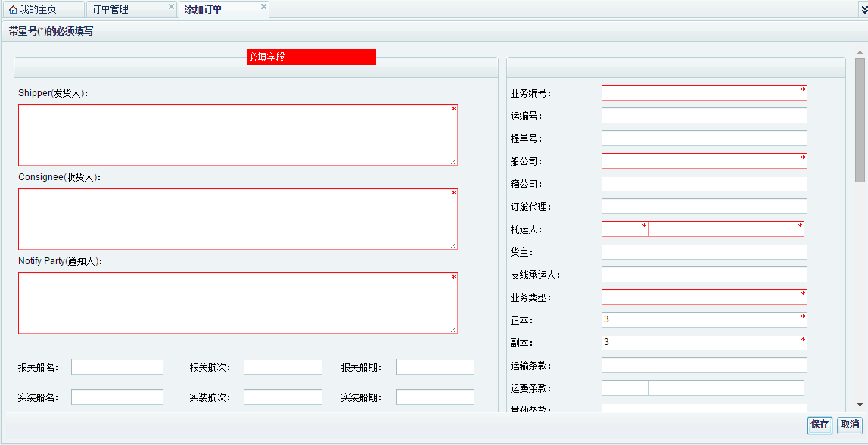The width and height of the screenshot is (868, 445).
Task: Switch to the 我的主页 tab
Action: pos(42,8)
